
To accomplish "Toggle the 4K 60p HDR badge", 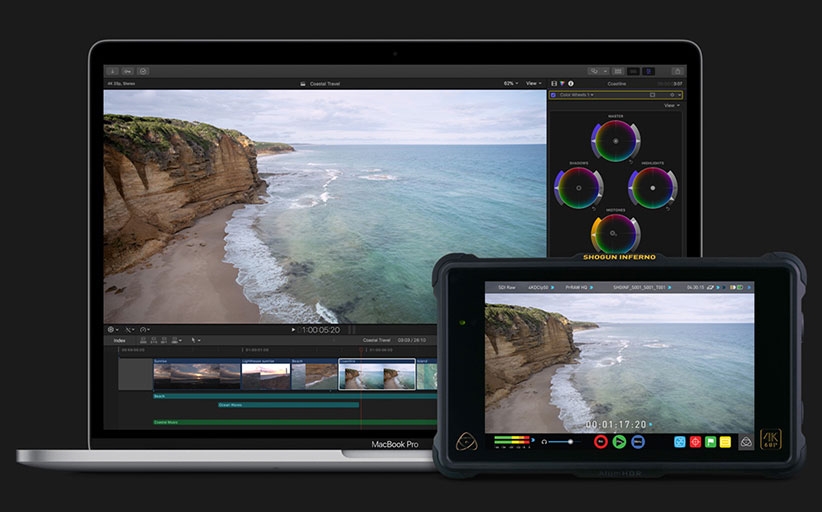I will [x=772, y=440].
